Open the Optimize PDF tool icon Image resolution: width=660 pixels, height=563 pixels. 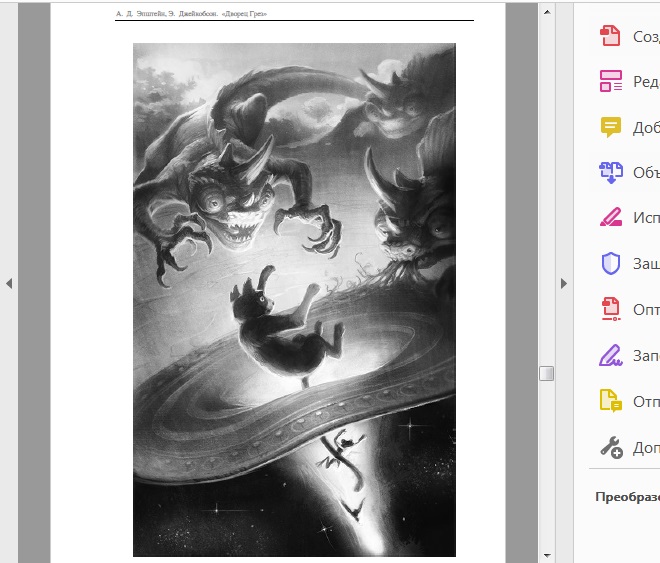(611, 309)
